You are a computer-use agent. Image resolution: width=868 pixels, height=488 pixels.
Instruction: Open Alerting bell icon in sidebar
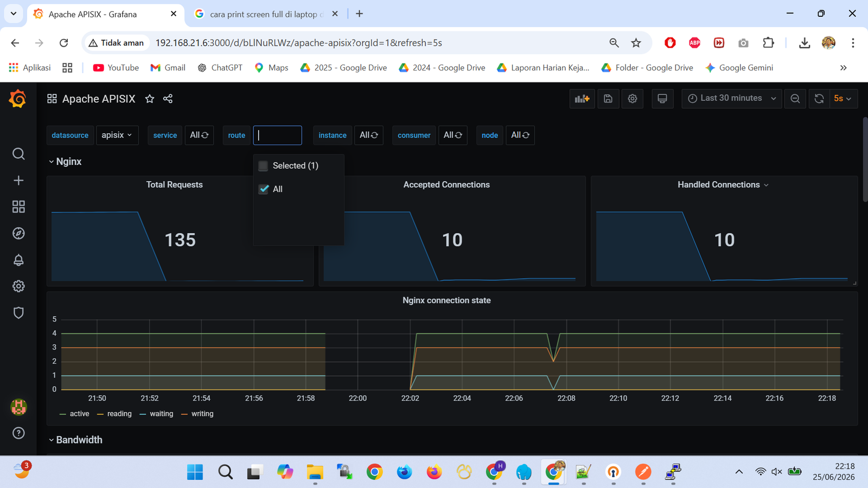coord(18,260)
